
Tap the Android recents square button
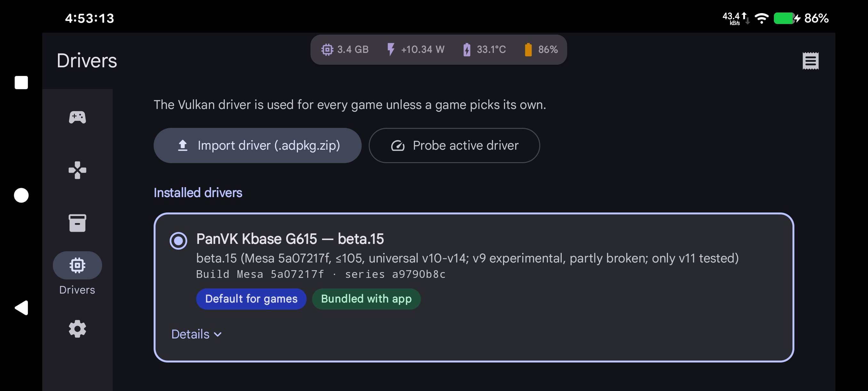pyautogui.click(x=21, y=82)
